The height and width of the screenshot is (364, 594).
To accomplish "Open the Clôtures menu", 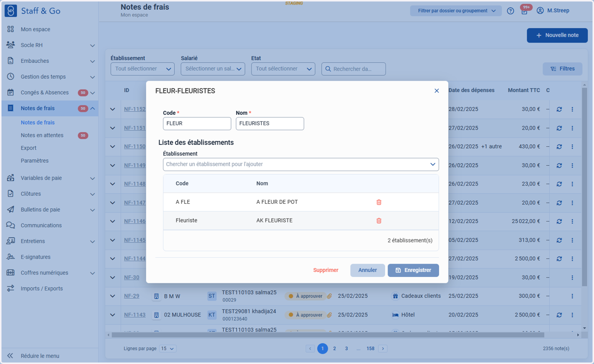I will click(49, 194).
